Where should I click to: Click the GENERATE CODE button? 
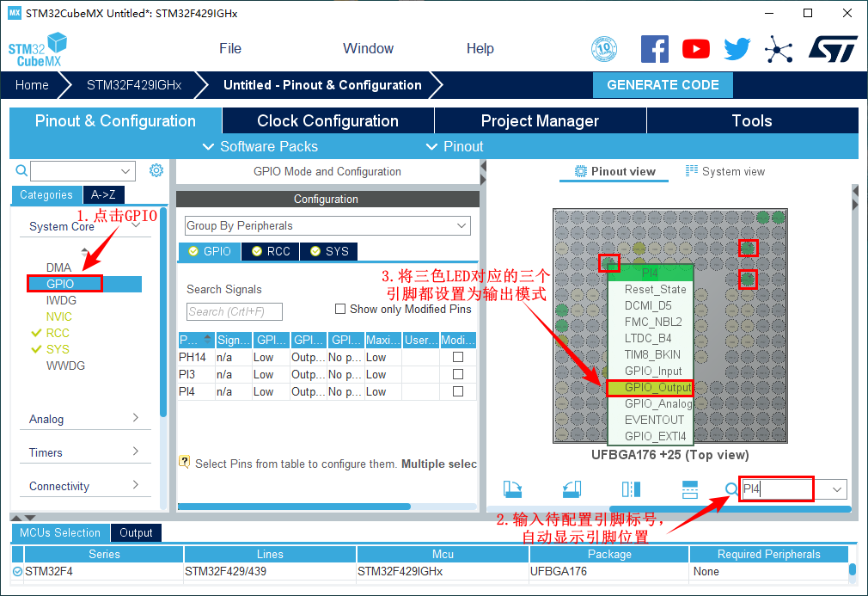[x=663, y=84]
